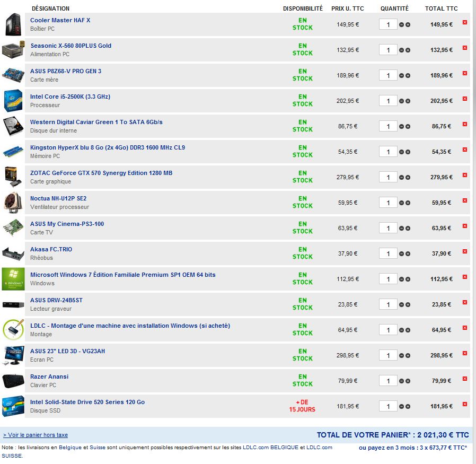Open the Akasa FC.TRIO product page
Viewport: 476px width, 464px height.
click(x=51, y=249)
